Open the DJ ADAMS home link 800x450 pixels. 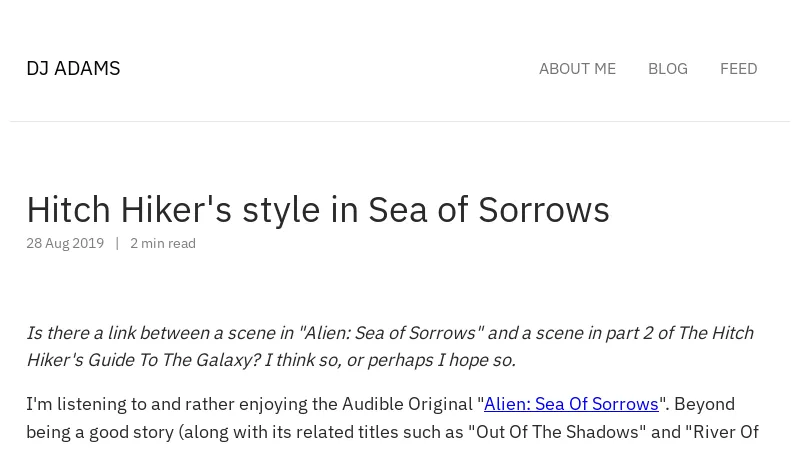(x=73, y=68)
